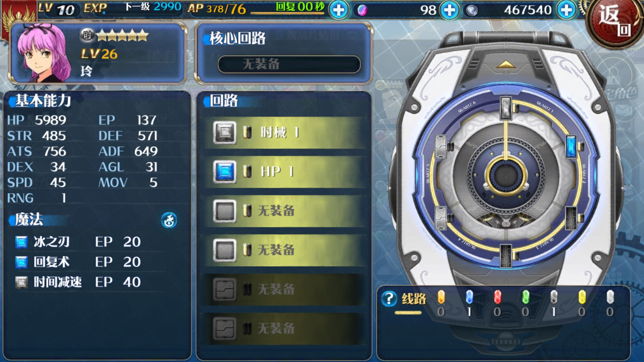Tap the blue quartz gem on orbment dial
Image resolution: width=644 pixels, height=362 pixels.
[571, 147]
